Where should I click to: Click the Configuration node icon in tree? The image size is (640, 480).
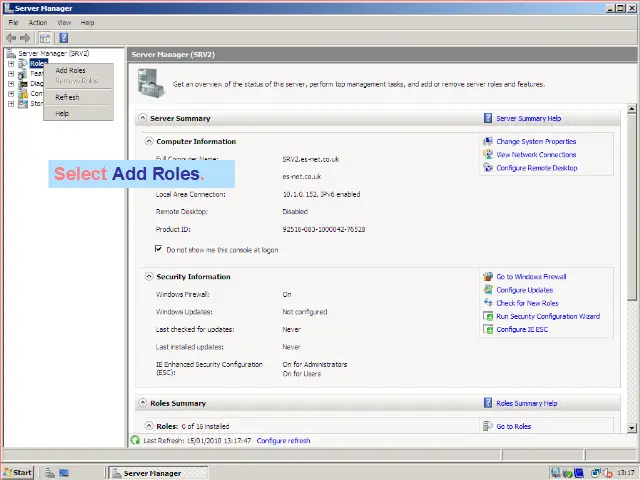[23, 93]
